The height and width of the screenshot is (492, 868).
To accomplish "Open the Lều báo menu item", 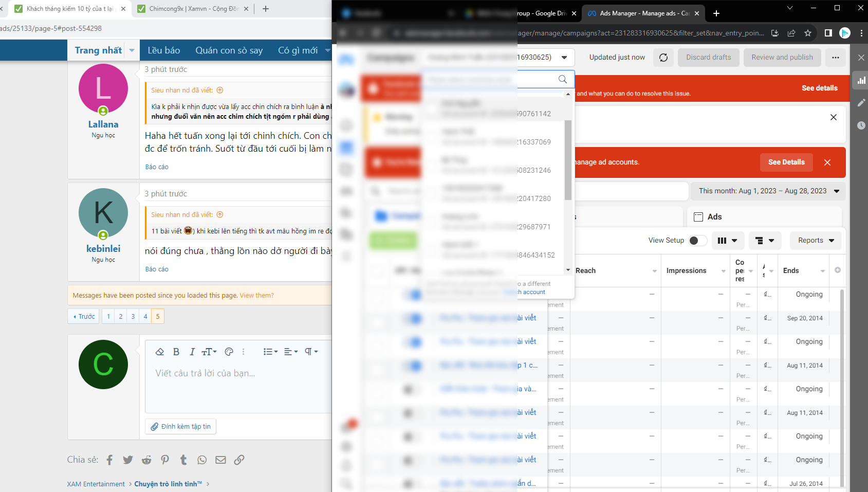I will 163,50.
